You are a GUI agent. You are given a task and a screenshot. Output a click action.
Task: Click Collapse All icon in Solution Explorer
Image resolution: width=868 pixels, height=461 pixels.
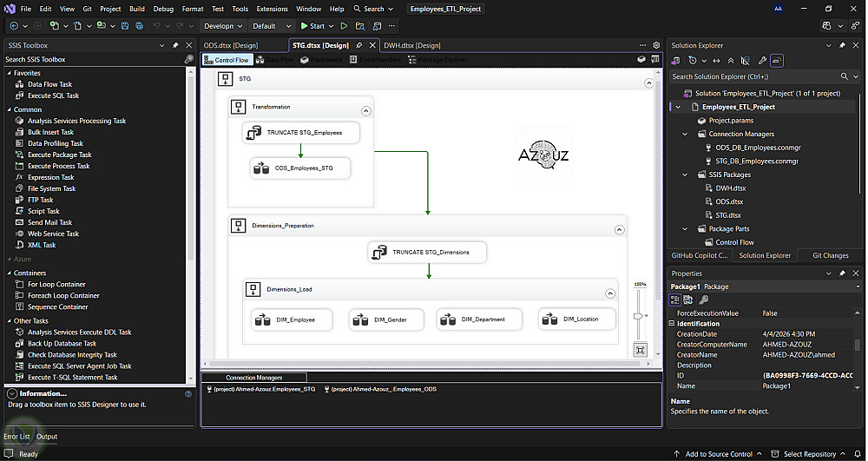[x=731, y=61]
